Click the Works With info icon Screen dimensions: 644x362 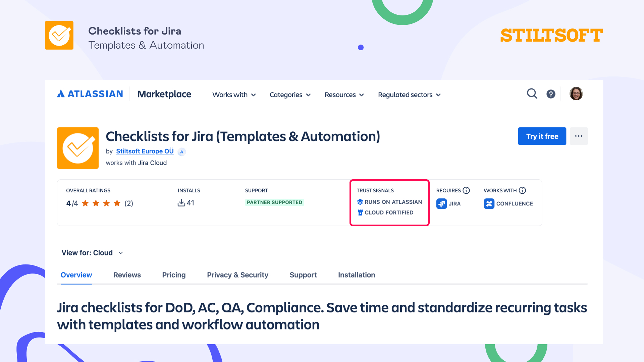522,190
